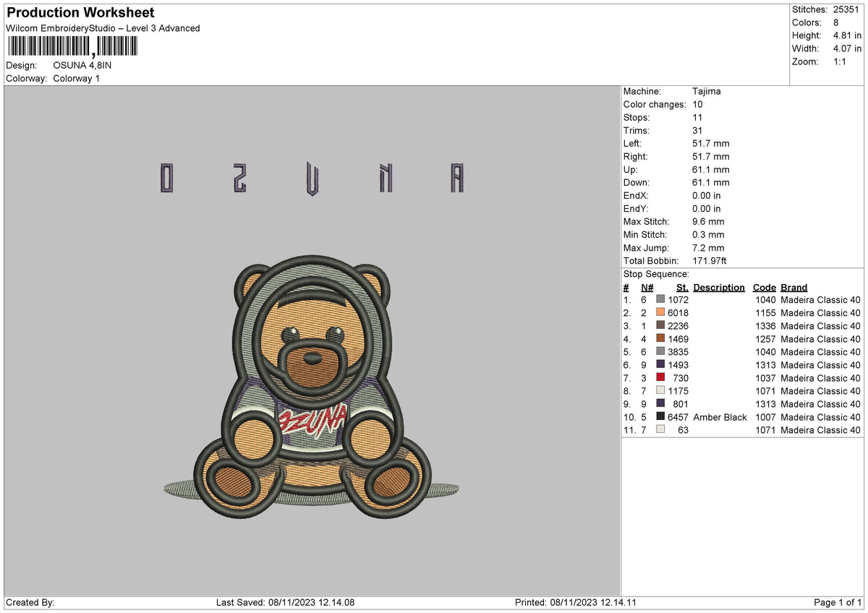The height and width of the screenshot is (613, 868).
Task: Select the 'Page 1 of 1' footer text
Action: coord(838,603)
